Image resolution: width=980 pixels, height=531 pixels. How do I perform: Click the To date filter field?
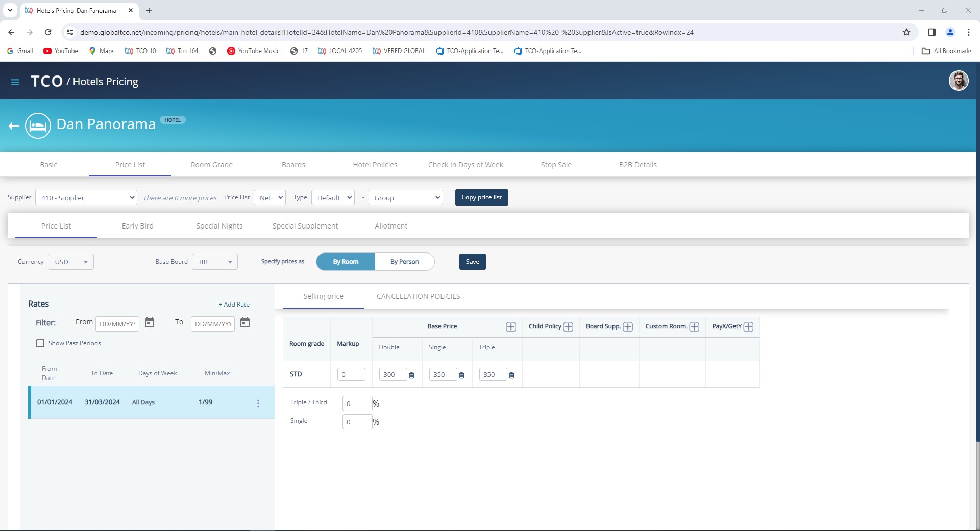pyautogui.click(x=213, y=324)
